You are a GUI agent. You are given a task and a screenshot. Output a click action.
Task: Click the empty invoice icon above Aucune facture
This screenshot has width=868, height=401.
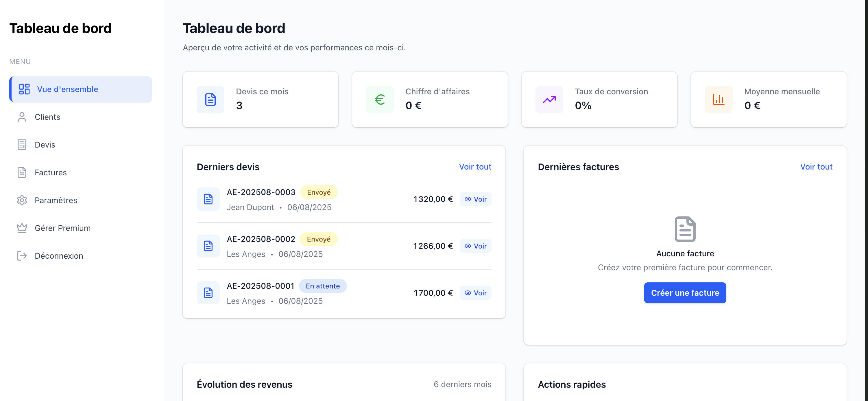click(x=685, y=229)
